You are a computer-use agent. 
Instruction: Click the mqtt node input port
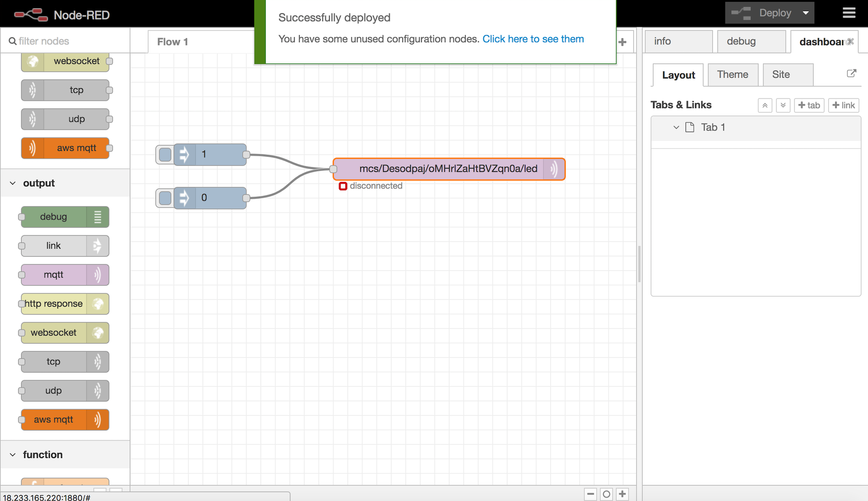[333, 169]
